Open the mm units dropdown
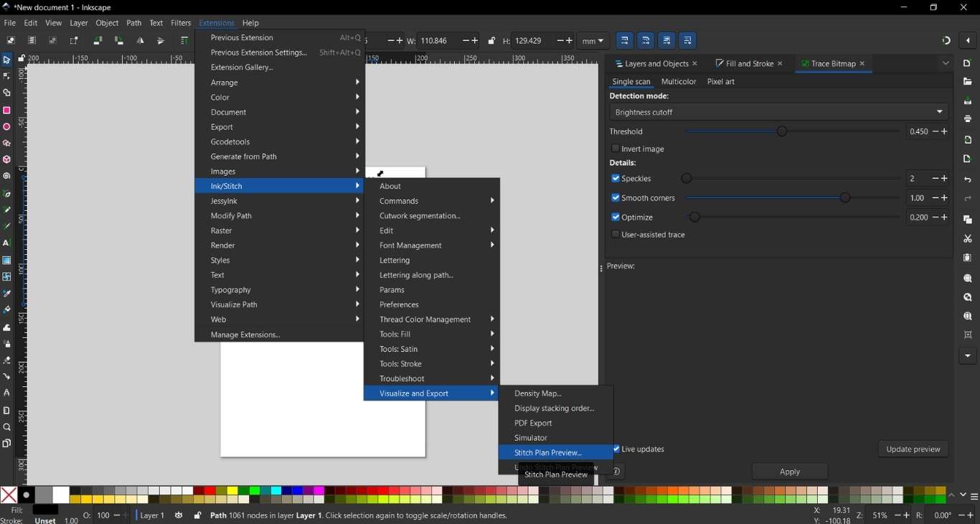The height and width of the screenshot is (524, 980). pyautogui.click(x=594, y=41)
